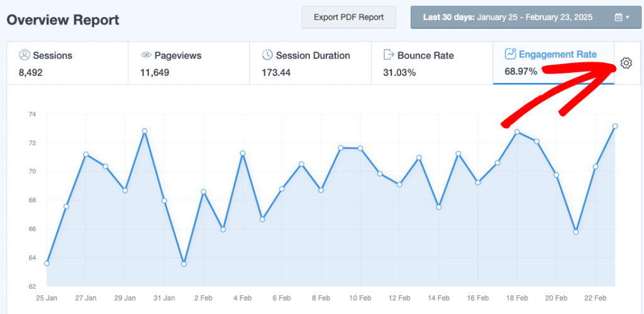Screen dimensions: 644x314
Task: Click the Sessions person icon
Action: 25,55
